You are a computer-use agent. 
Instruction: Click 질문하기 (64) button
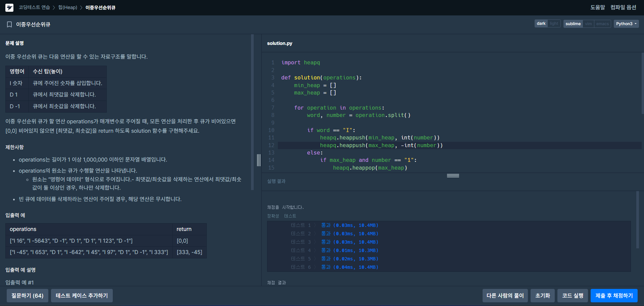(x=28, y=296)
